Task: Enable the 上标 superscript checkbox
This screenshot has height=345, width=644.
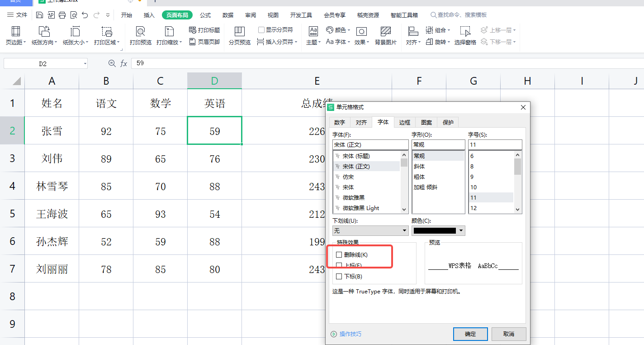Action: 339,265
